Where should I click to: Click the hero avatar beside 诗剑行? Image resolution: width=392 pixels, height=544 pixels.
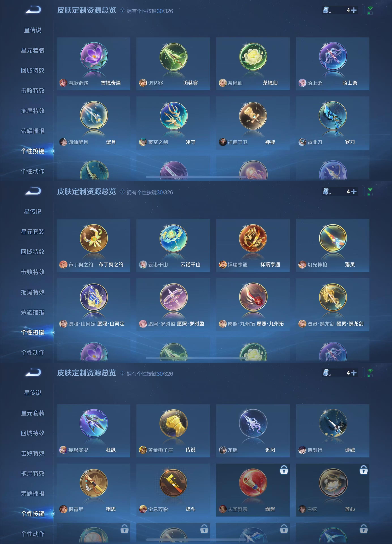coord(302,450)
